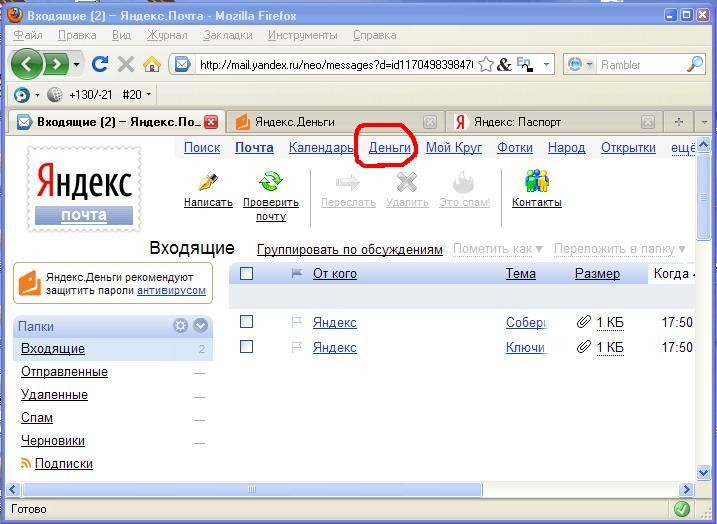The width and height of the screenshot is (717, 524).
Task: Open navigation history dropdown arrow
Action: (x=76, y=64)
